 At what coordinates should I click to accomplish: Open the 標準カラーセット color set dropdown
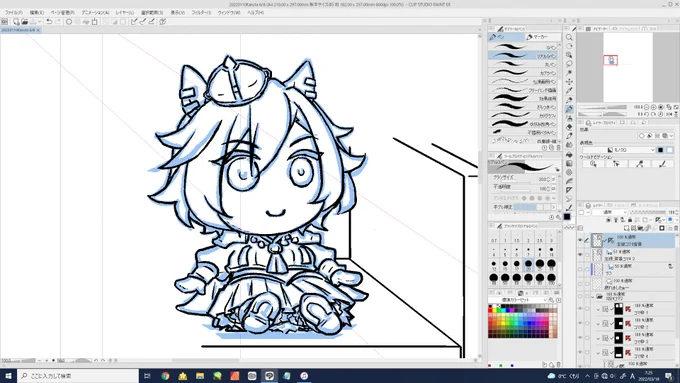(x=518, y=300)
